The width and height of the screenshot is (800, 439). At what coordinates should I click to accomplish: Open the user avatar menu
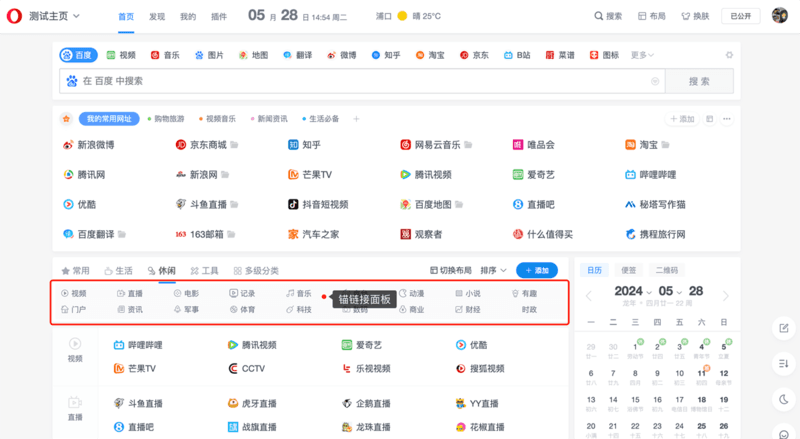[780, 16]
